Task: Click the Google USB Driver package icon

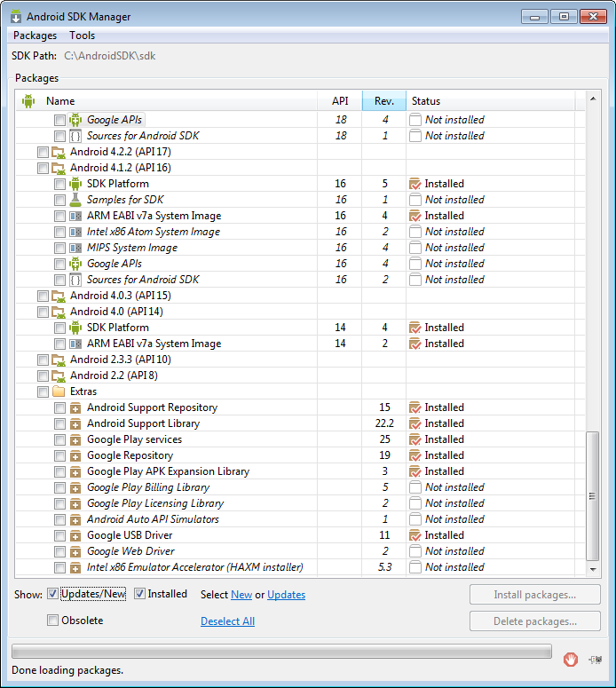Action: [75, 535]
